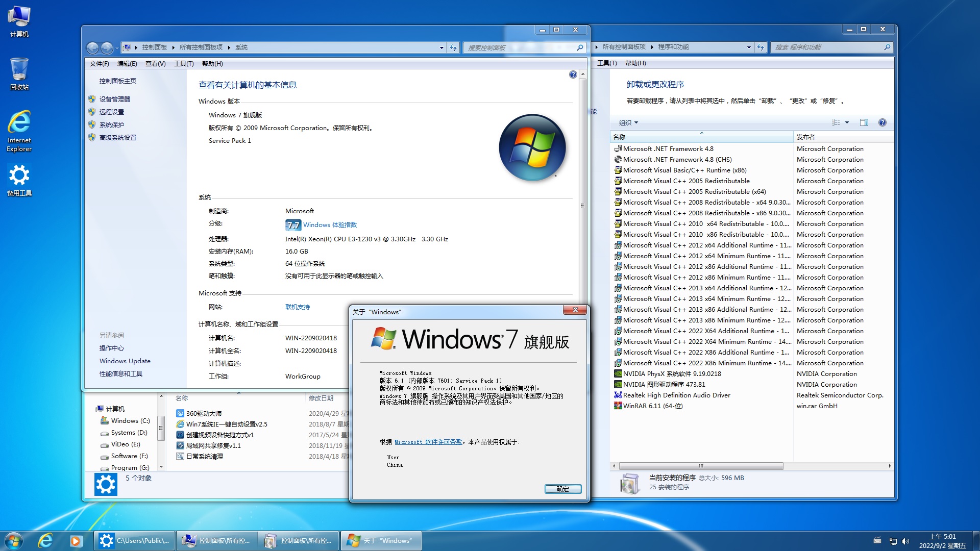980x551 pixels.
Task: Open view options dropdown arrow in Programs toolbar
Action: 847,122
